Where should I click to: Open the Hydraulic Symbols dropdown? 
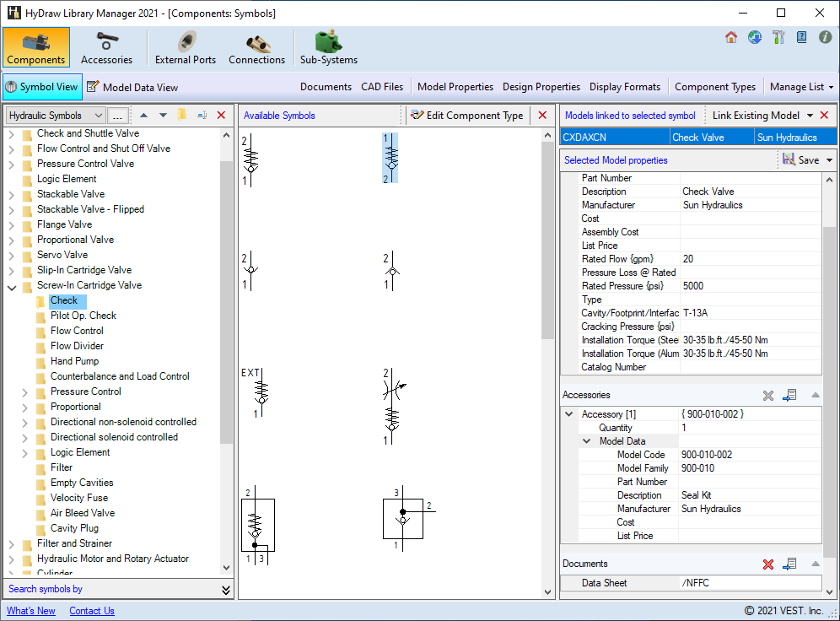click(x=55, y=116)
